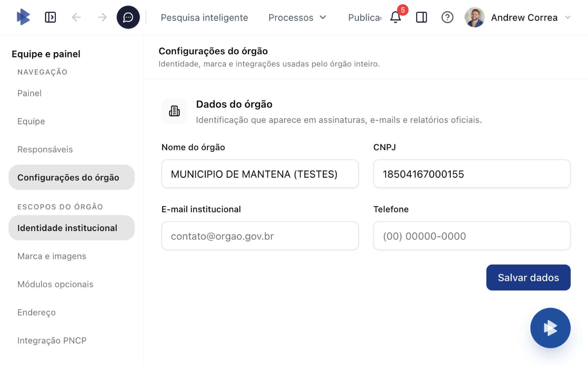Toggle the right side panel icon

pos(421,17)
